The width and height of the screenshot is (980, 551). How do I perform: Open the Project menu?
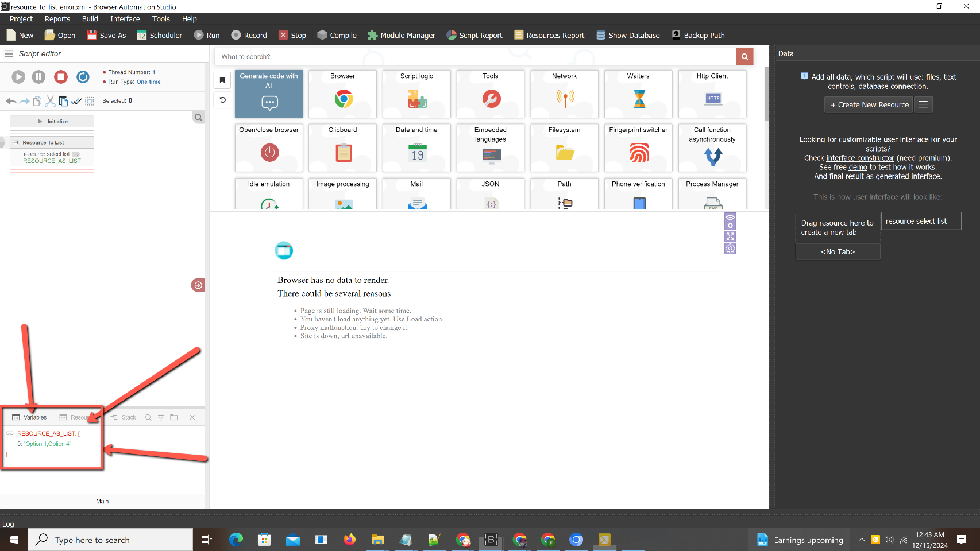pos(21,18)
